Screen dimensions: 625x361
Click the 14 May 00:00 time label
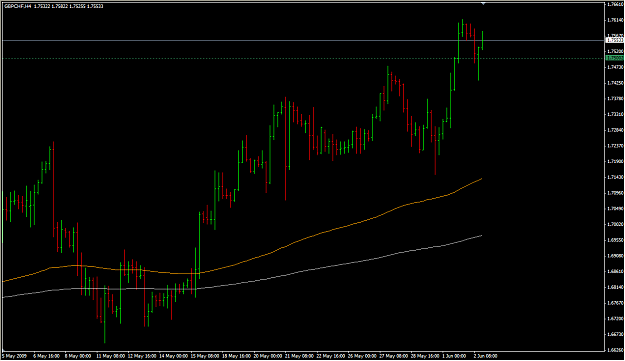click(x=173, y=356)
